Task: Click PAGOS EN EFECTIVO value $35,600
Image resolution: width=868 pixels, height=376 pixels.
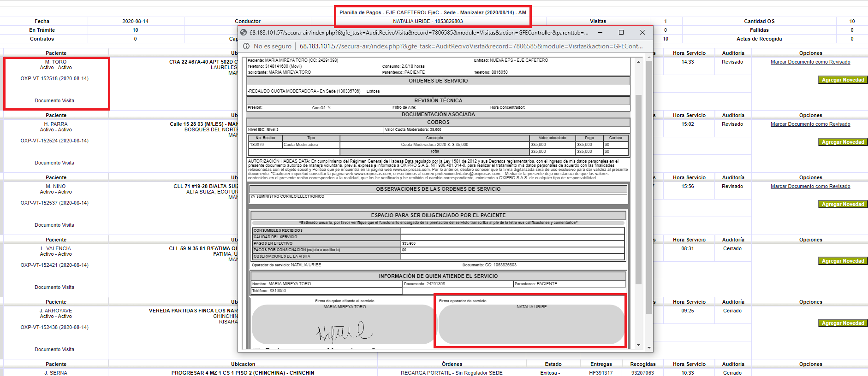Action: coord(409,243)
